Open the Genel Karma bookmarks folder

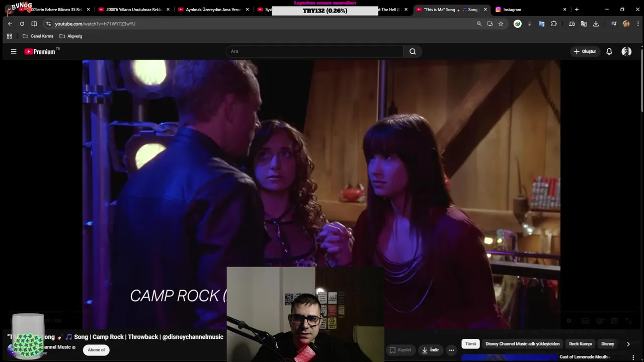(38, 36)
